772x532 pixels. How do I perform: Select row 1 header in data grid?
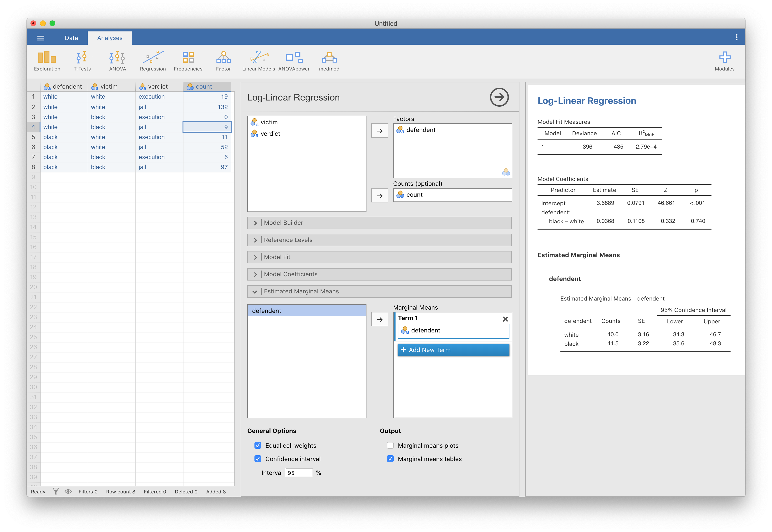33,97
